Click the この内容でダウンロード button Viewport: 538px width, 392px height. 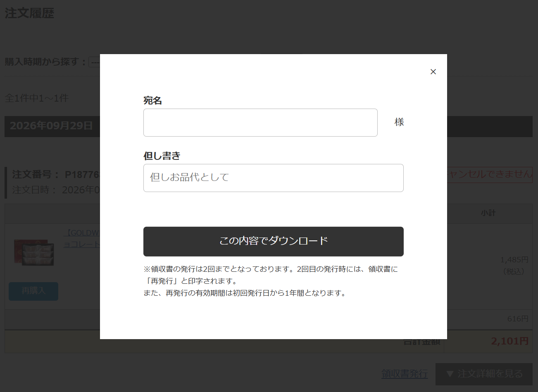click(x=274, y=242)
